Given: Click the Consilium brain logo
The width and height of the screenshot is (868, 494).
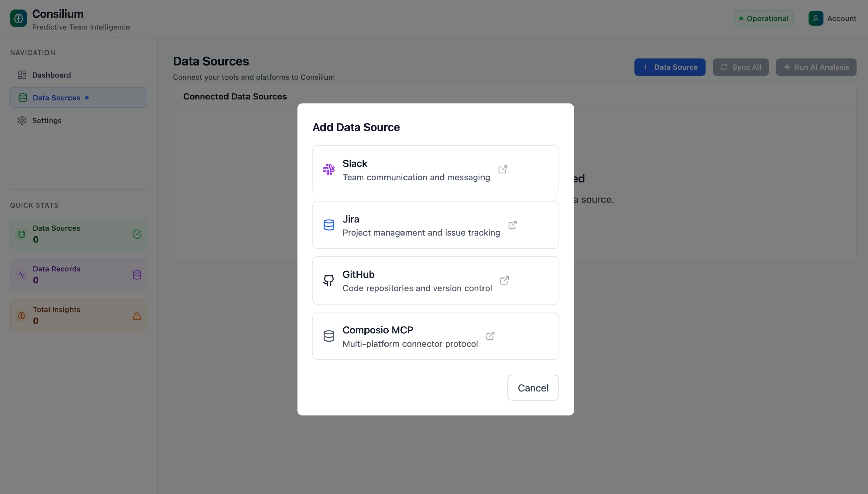Looking at the screenshot, I should 18,18.
